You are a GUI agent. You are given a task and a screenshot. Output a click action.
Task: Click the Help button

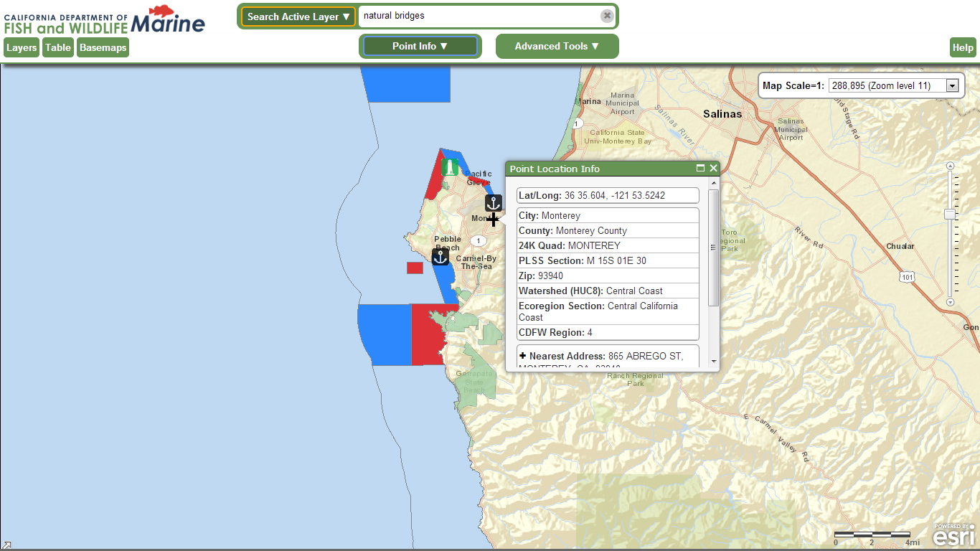pos(963,47)
